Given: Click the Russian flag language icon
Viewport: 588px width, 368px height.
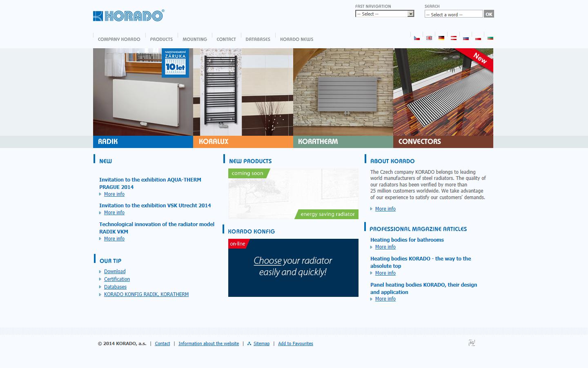Looking at the screenshot, I should point(465,38).
